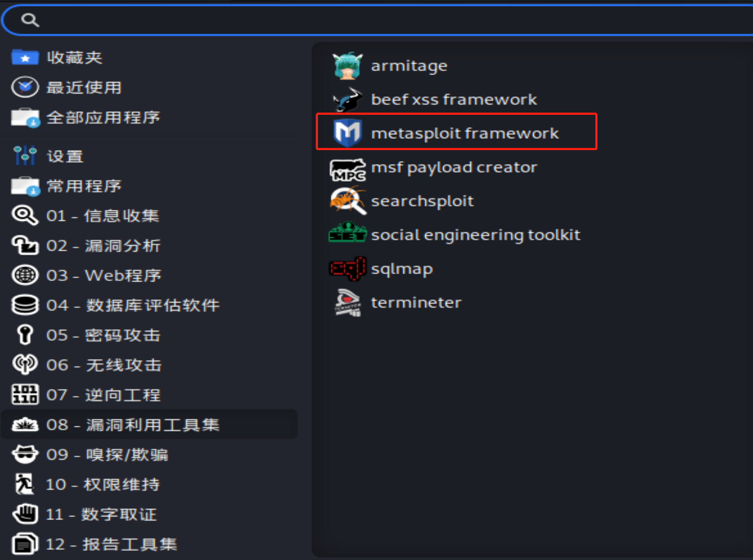
Task: Click the searchsploit magnifier icon
Action: (348, 200)
